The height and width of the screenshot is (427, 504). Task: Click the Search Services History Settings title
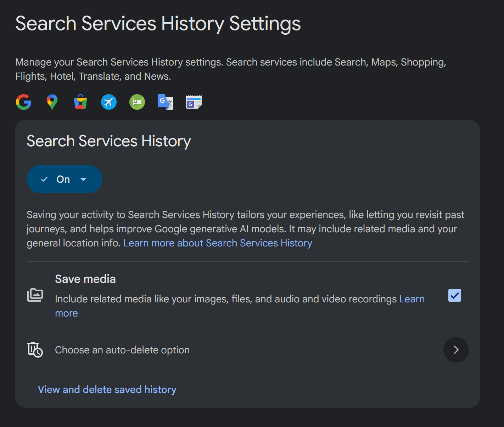pos(158,24)
